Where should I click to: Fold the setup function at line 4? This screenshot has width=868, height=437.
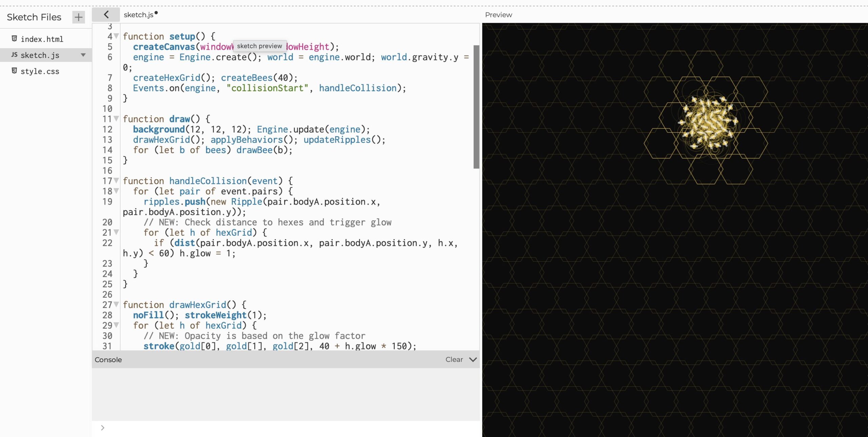(x=117, y=36)
